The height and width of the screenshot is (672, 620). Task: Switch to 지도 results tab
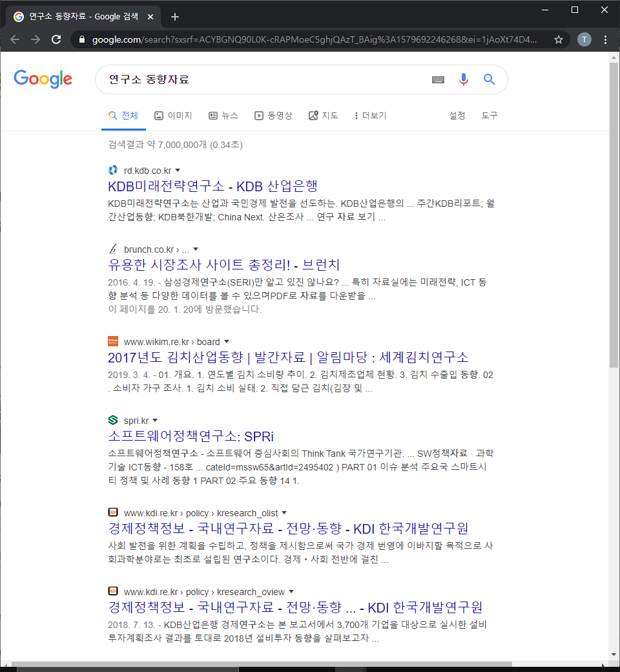coord(323,116)
